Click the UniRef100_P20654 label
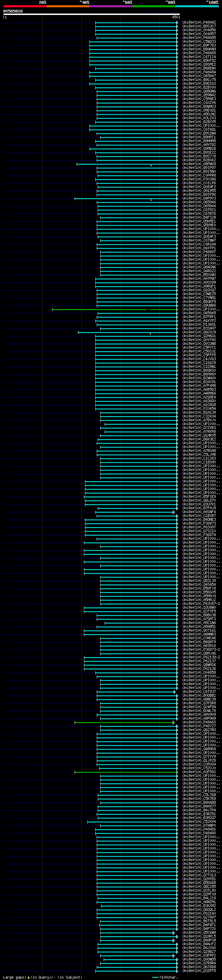 click(199, 408)
